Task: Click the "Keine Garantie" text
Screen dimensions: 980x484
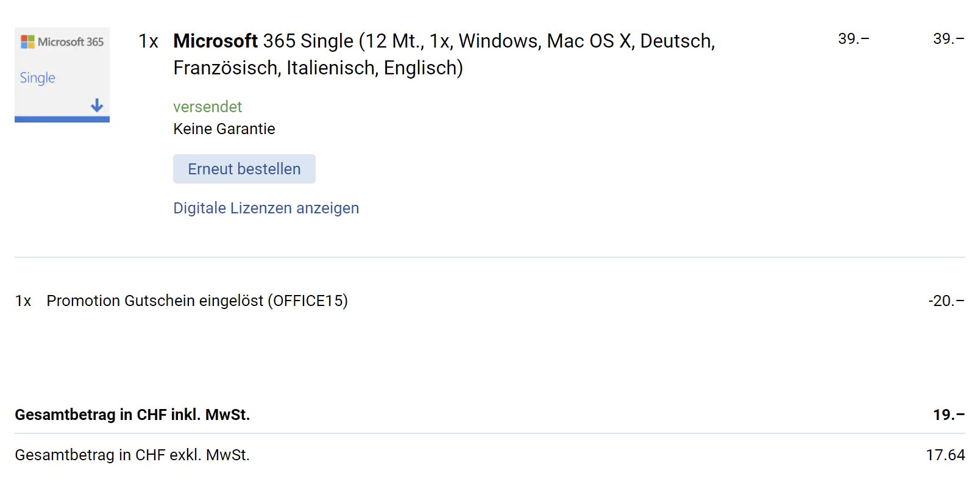Action: coord(224,129)
